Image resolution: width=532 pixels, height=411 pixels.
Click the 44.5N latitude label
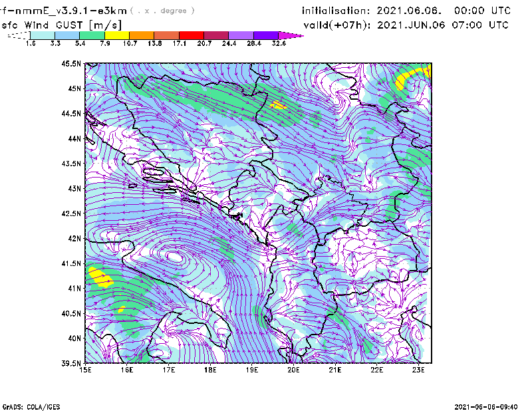click(71, 113)
